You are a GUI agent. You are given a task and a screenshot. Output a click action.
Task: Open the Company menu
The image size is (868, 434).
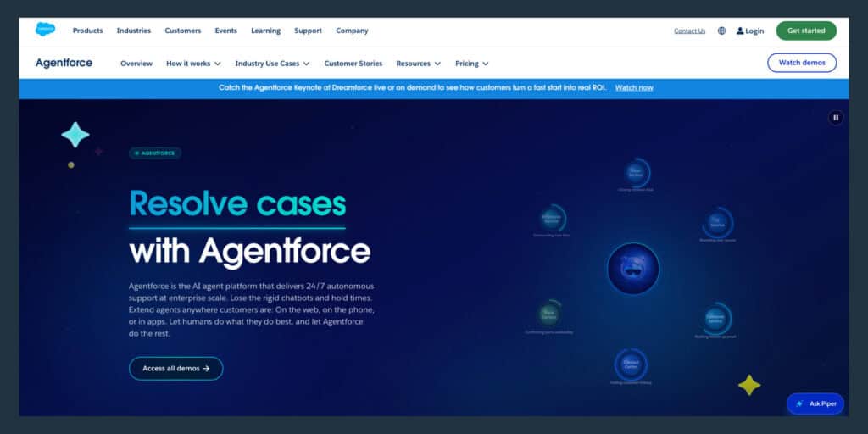pos(352,31)
